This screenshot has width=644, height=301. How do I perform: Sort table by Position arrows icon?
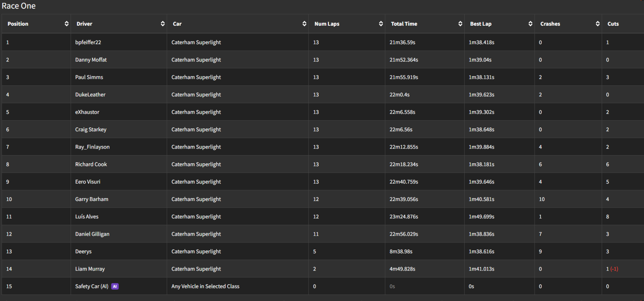[66, 24]
